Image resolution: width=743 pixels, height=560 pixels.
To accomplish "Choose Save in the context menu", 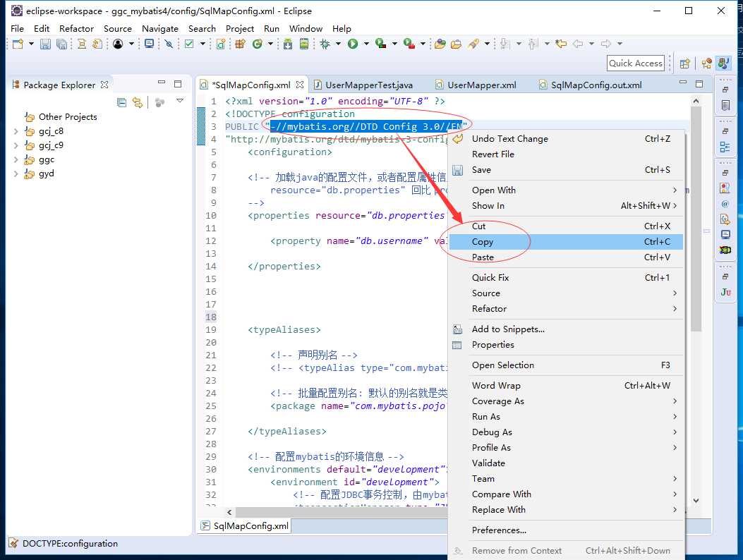I will 566,169.
